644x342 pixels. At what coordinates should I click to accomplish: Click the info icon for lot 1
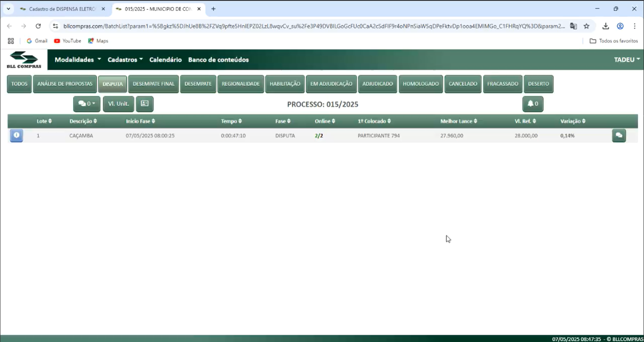(x=16, y=135)
